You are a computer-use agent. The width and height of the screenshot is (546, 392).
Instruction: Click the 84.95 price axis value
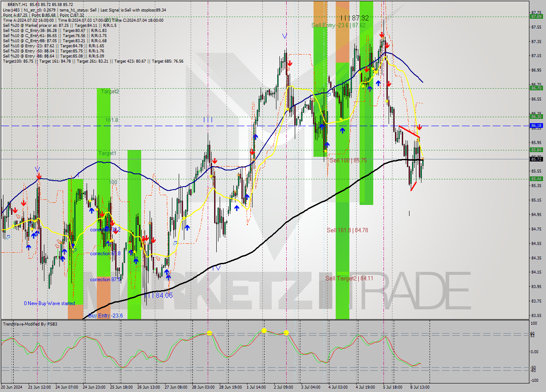(536, 214)
